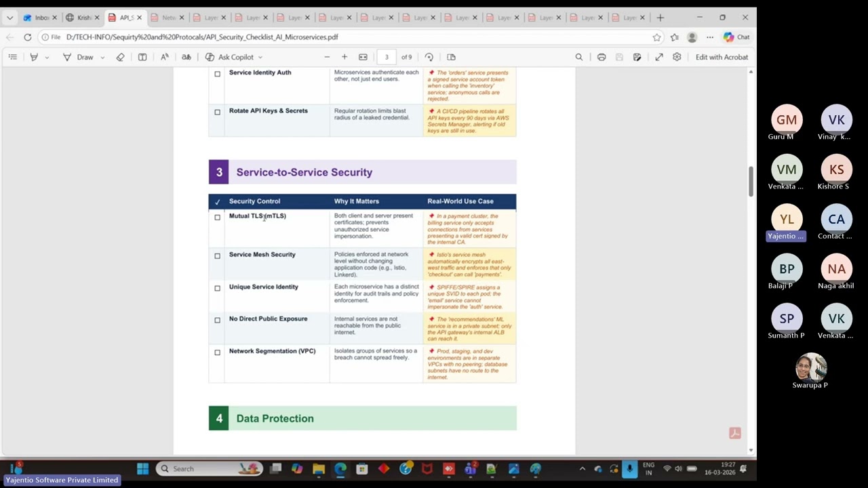The height and width of the screenshot is (488, 868).
Task: Click the Add text box tool
Action: (x=142, y=57)
